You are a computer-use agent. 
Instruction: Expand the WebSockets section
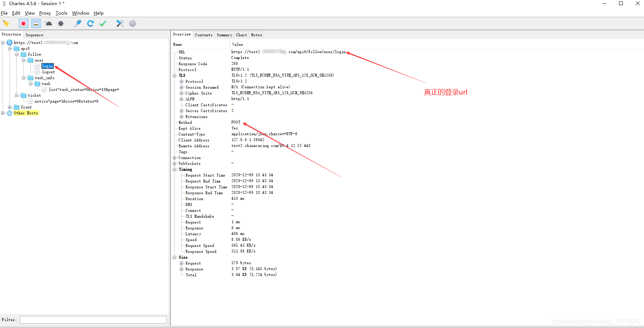coord(175,164)
